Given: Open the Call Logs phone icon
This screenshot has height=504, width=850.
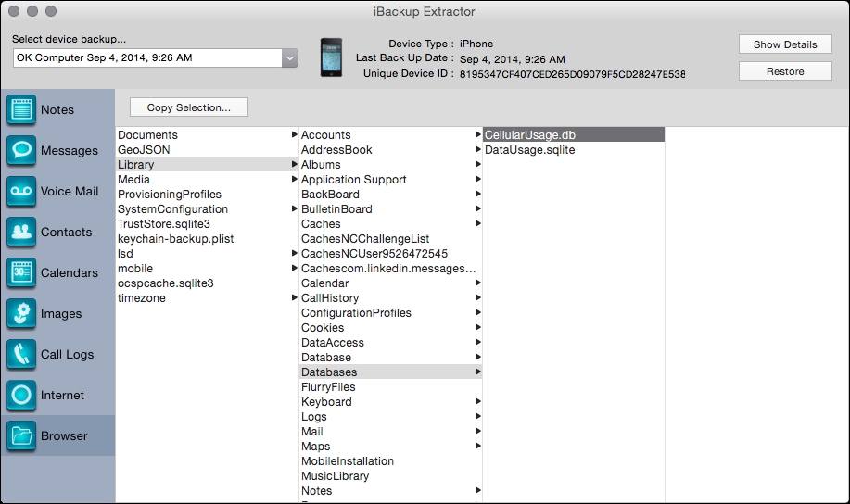Looking at the screenshot, I should point(21,355).
